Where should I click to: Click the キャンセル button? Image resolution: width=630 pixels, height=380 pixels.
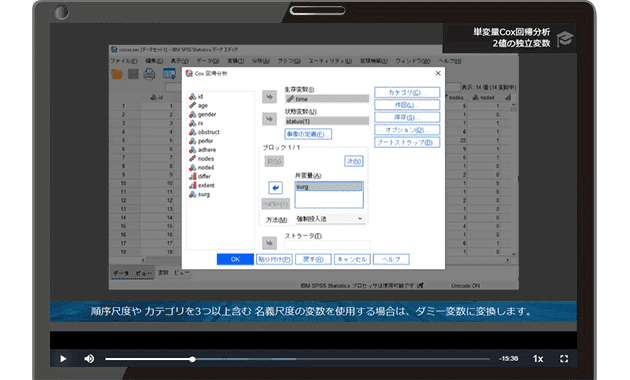click(352, 259)
